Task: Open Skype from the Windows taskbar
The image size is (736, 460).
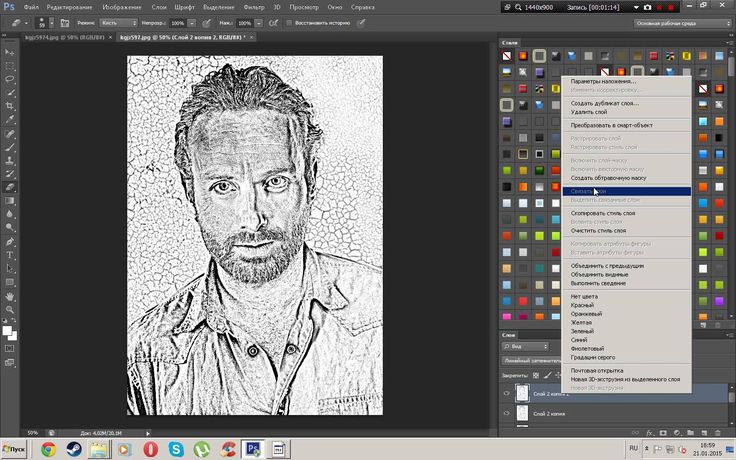Action: pyautogui.click(x=176, y=449)
